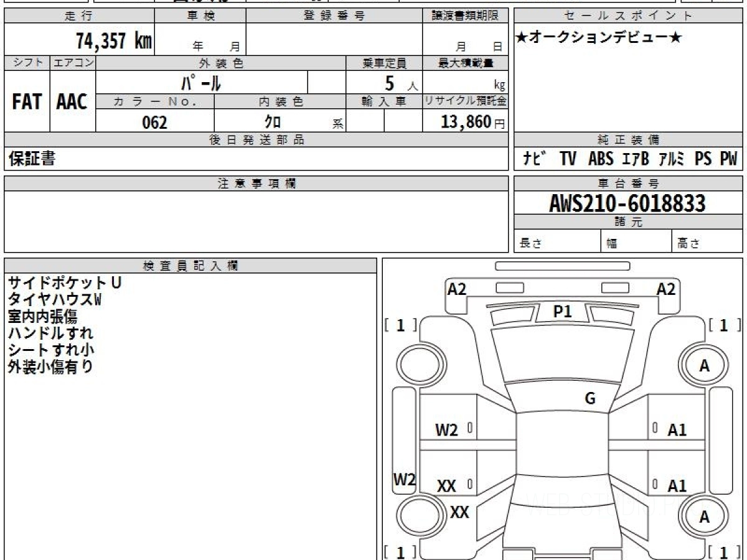747x560 pixels.
Task: Click the ★オークションデビュー★ sales point text
Action: pyautogui.click(x=599, y=37)
